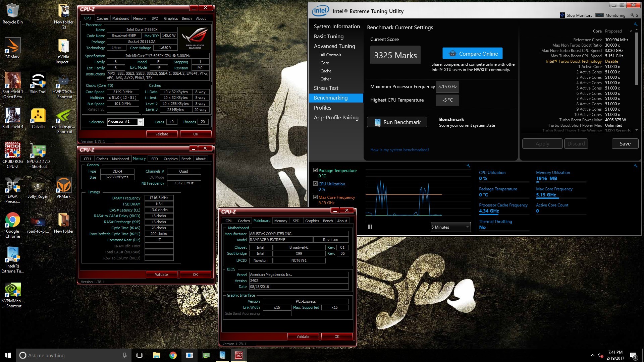Click the Run Benchmark button
Screen dimensions: 644x362
(397, 122)
